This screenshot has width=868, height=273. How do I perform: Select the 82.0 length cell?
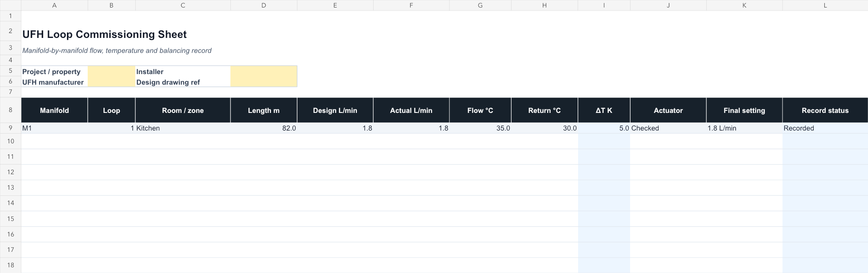pos(264,128)
